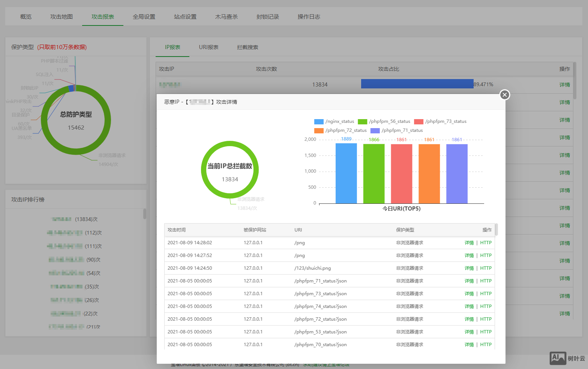View HTTP data for /123/shuichi.png request

point(486,268)
